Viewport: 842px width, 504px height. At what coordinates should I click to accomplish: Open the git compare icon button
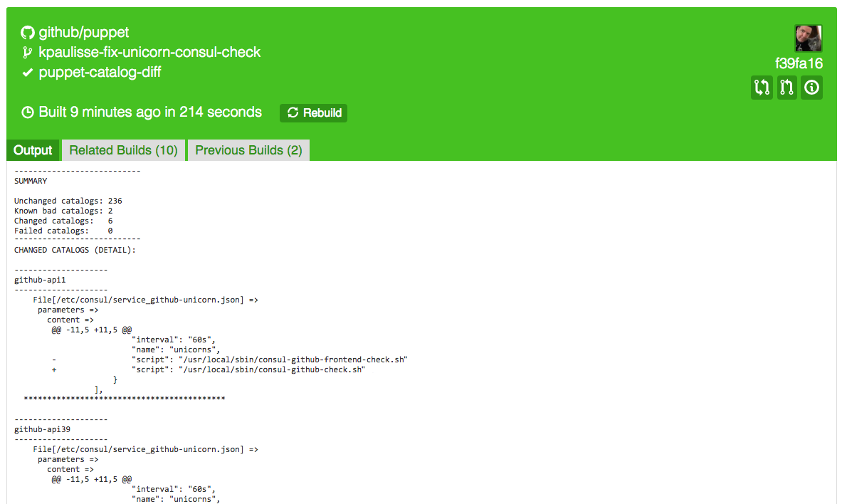(x=762, y=88)
